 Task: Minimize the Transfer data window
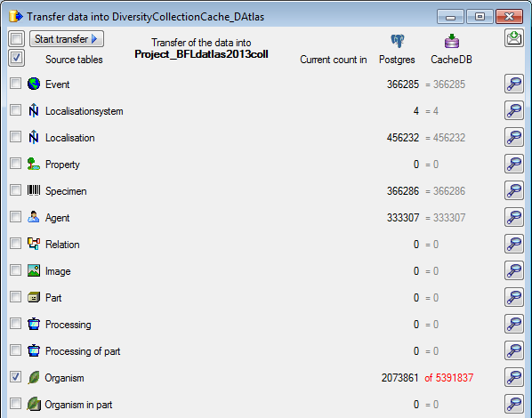[x=450, y=16]
